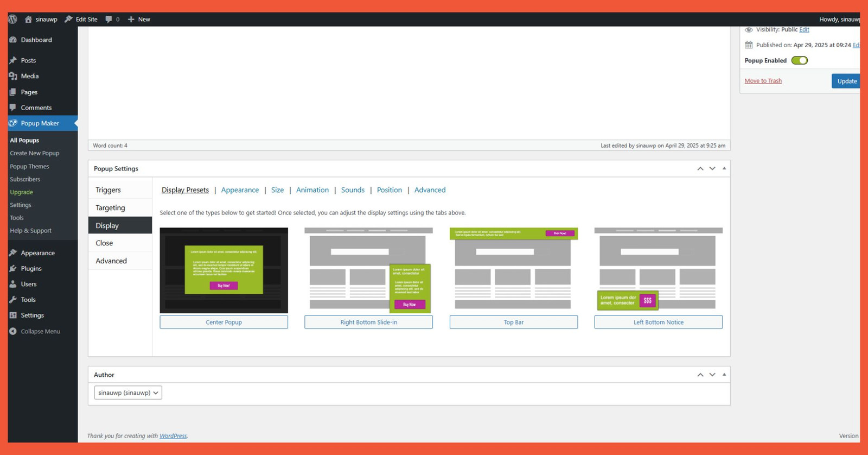Click the plus icon for New

(131, 19)
